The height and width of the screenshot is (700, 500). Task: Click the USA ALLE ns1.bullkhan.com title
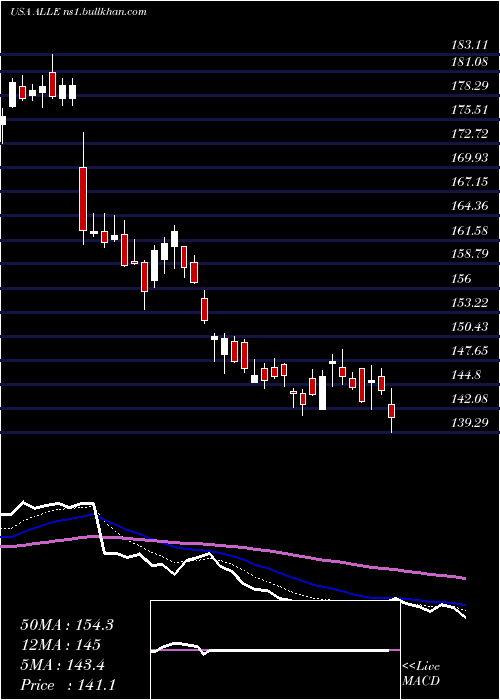[x=78, y=12]
